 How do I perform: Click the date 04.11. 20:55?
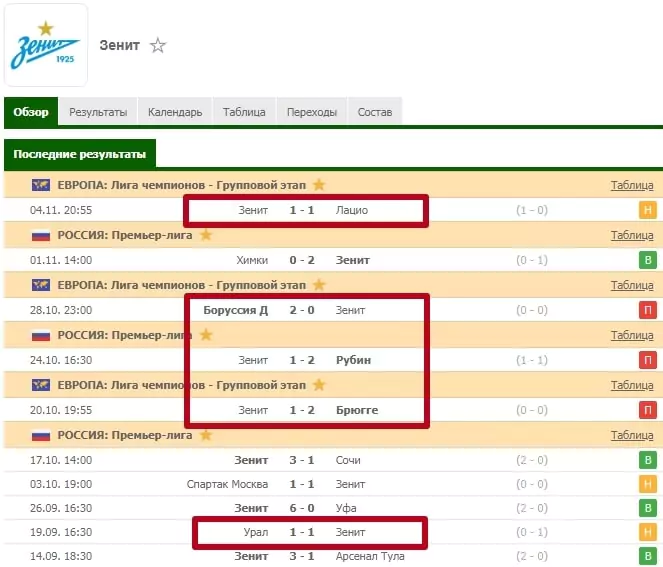pyautogui.click(x=61, y=210)
